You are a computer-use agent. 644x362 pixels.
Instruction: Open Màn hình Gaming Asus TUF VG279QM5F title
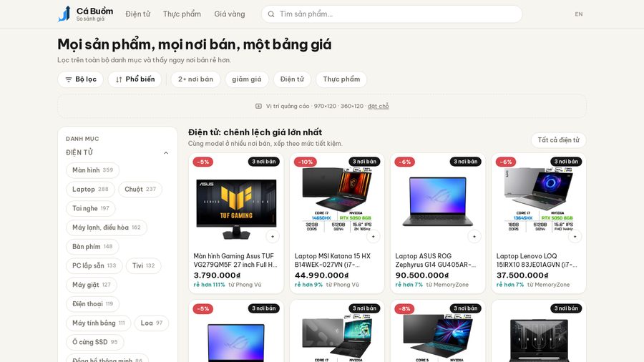tap(235, 260)
